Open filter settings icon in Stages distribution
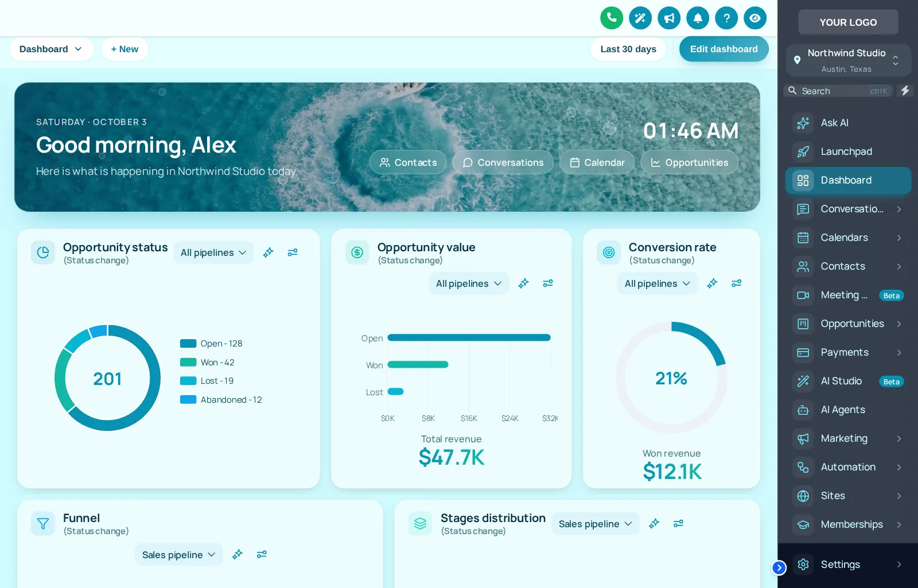Image resolution: width=918 pixels, height=588 pixels. [678, 524]
